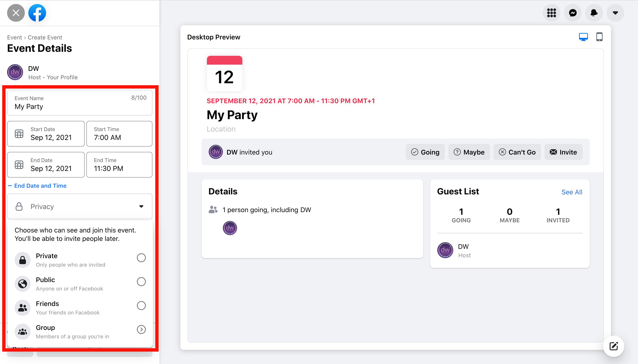Select the Friends radio button option

click(141, 306)
